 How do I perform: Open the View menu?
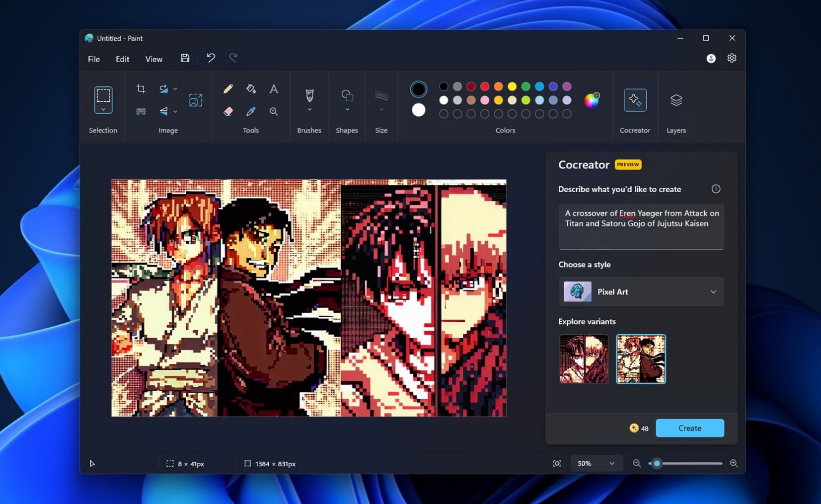pyautogui.click(x=153, y=58)
